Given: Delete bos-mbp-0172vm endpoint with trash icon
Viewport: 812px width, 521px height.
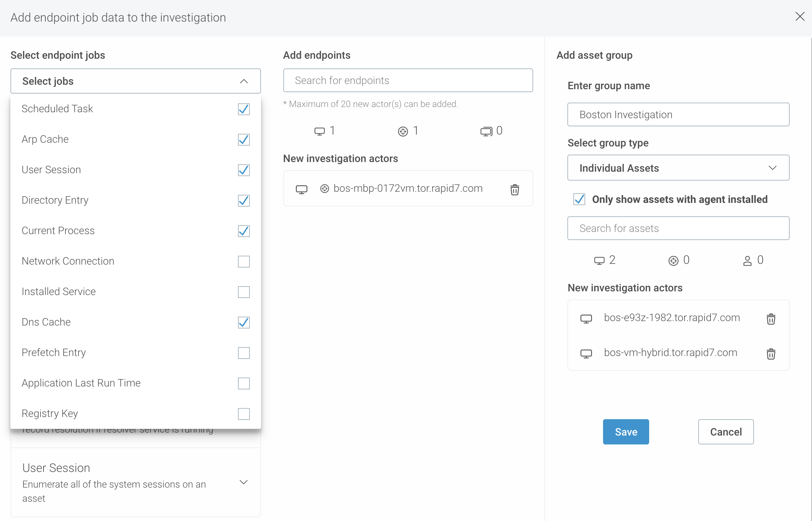Looking at the screenshot, I should [515, 190].
